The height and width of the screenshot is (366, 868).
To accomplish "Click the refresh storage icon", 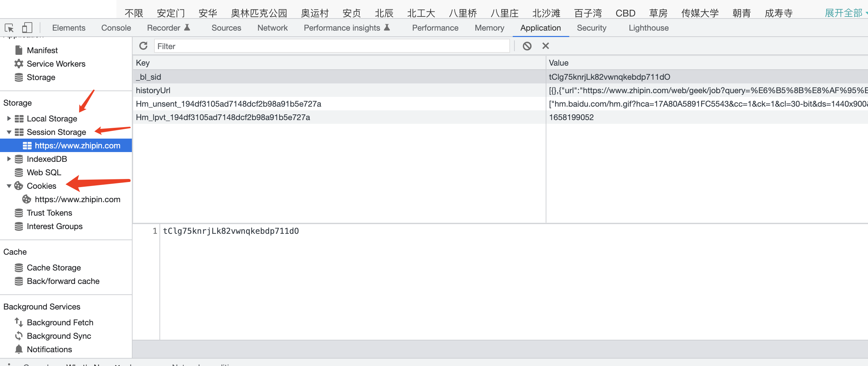I will click(x=143, y=46).
